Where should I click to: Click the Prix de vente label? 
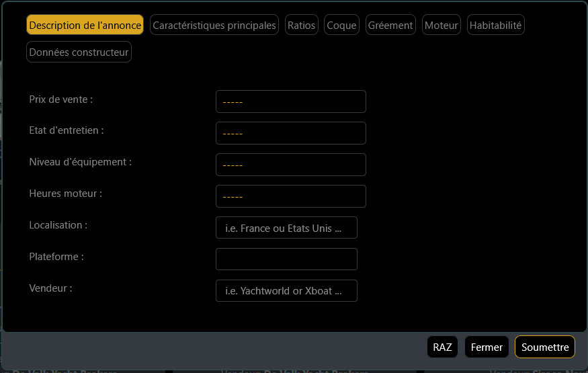pyautogui.click(x=61, y=99)
